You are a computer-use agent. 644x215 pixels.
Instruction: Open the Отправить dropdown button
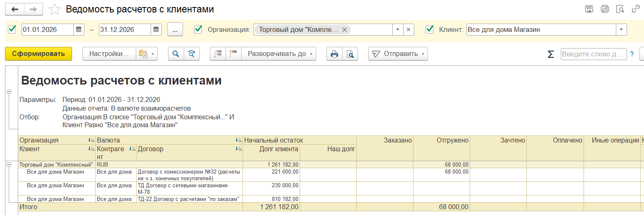coord(398,54)
